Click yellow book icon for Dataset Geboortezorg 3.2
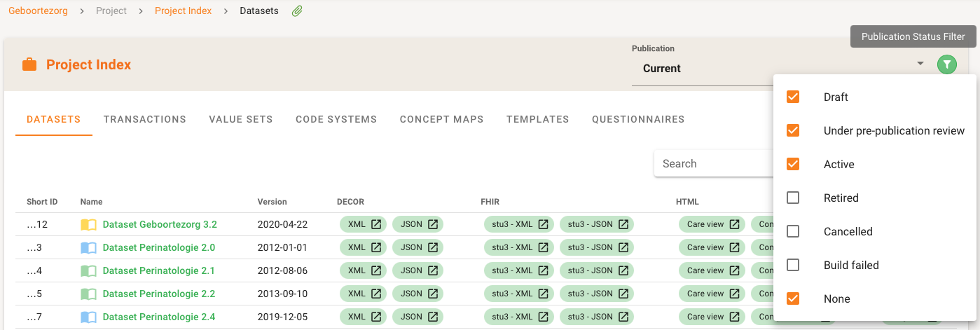 click(x=88, y=225)
